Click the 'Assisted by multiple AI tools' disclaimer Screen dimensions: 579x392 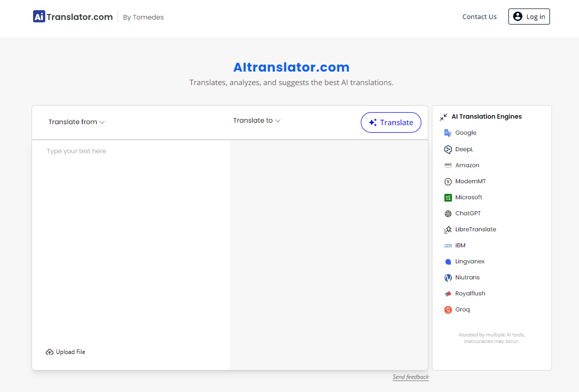click(x=491, y=338)
